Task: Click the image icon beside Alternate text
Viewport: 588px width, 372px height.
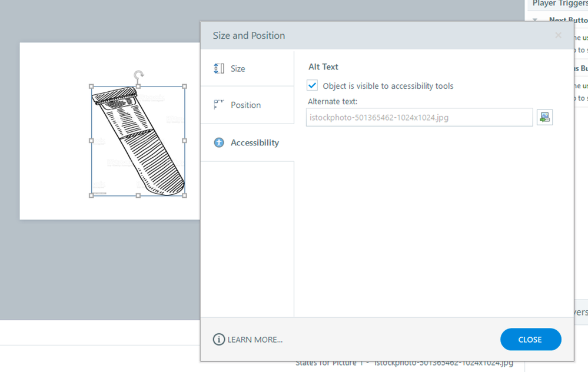Action: click(x=544, y=117)
